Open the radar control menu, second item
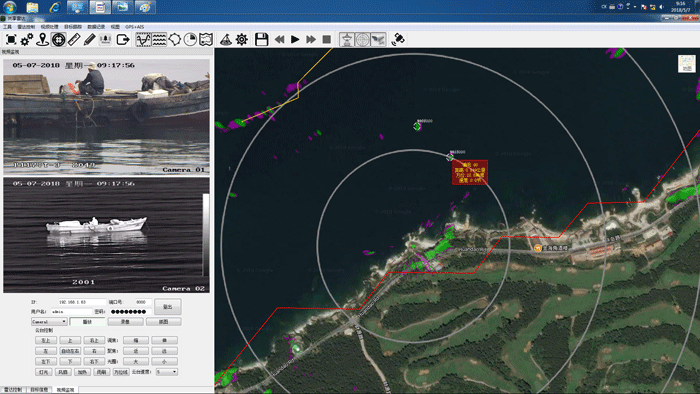Screen dimensions: 700x394 [26, 27]
